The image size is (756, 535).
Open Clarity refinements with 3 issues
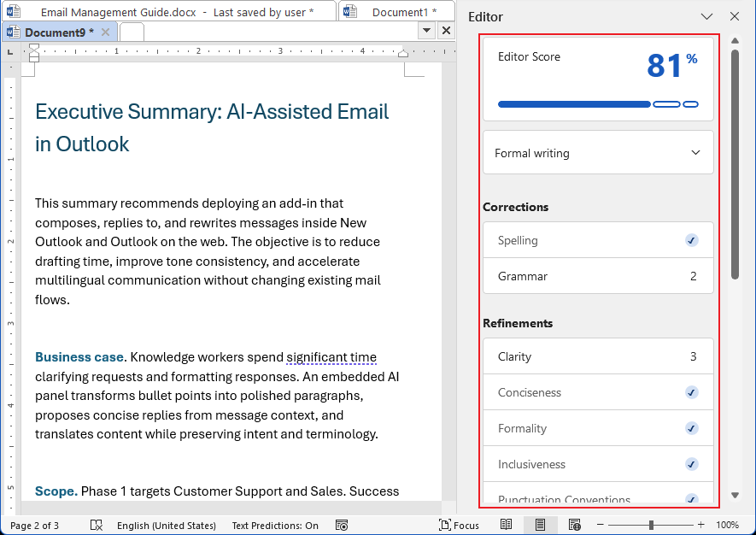click(598, 356)
